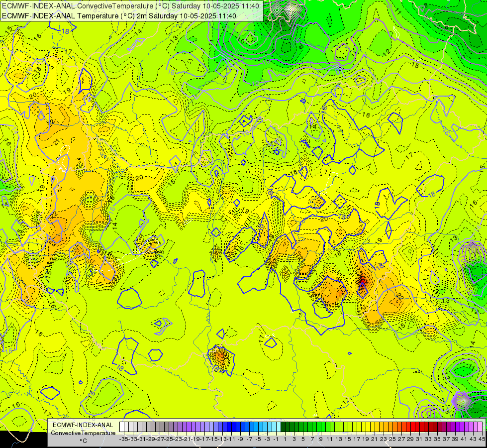Click the 13 value on the legend scale
The image size is (487, 448).
pyautogui.click(x=339, y=439)
